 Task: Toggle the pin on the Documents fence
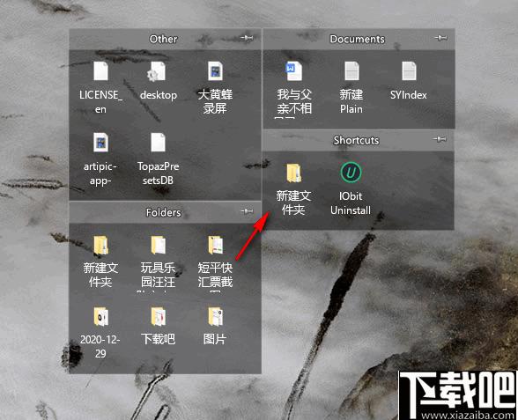(440, 38)
